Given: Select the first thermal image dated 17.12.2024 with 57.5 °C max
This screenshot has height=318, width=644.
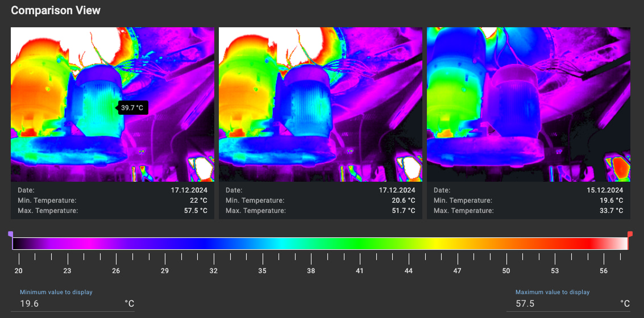Looking at the screenshot, I should 112,104.
